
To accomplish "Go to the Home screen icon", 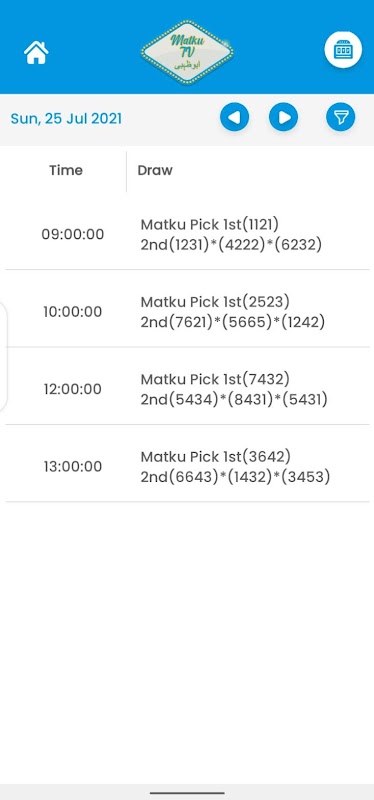I will pyautogui.click(x=36, y=52).
